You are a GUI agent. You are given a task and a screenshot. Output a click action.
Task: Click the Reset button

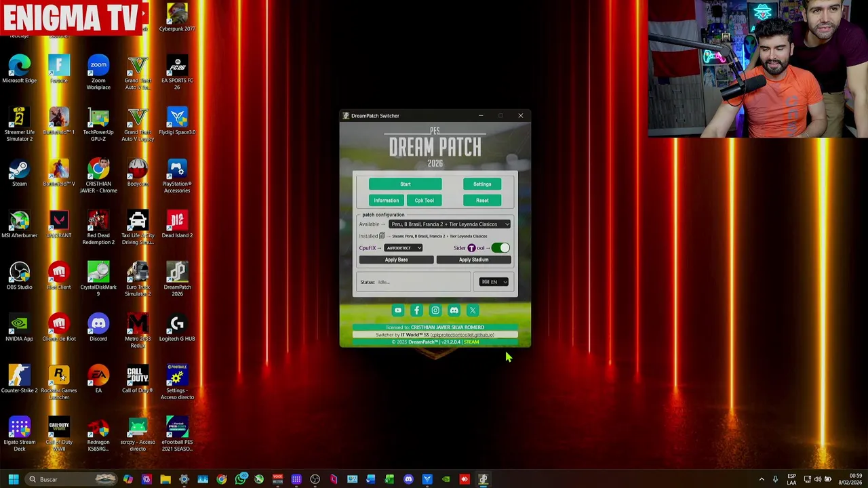click(482, 201)
